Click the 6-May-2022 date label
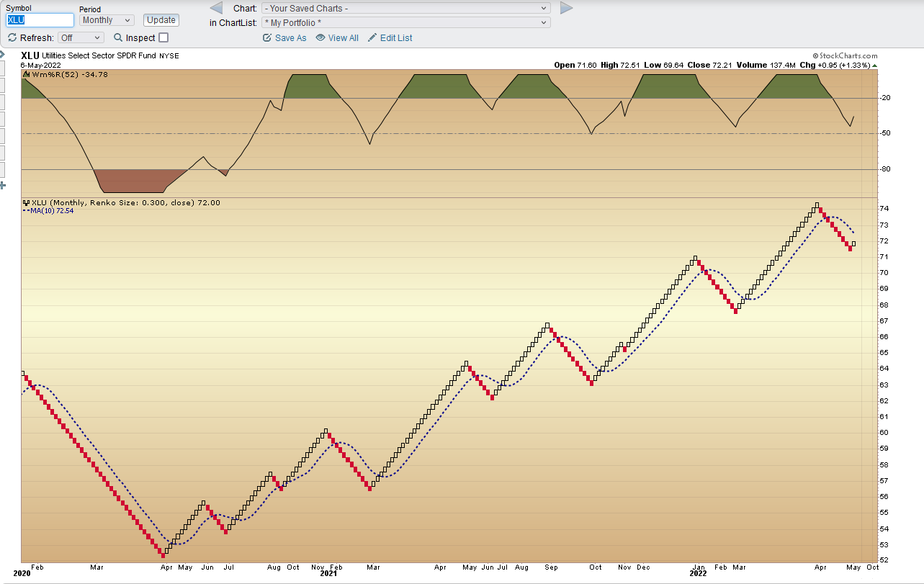The image size is (924, 584). 41,65
